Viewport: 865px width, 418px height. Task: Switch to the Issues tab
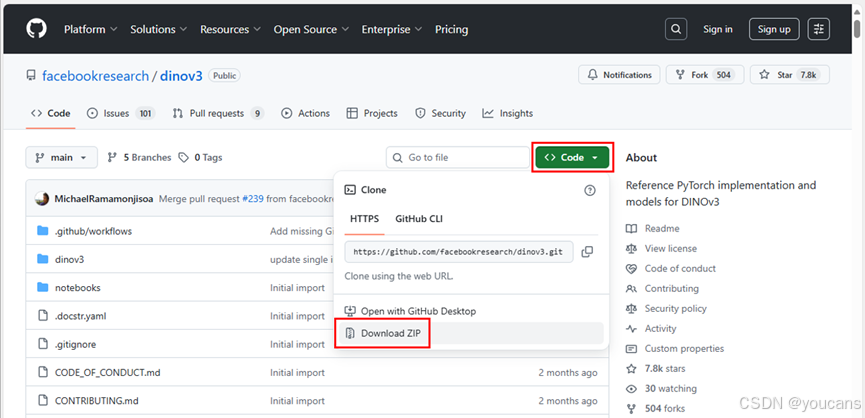(x=121, y=114)
